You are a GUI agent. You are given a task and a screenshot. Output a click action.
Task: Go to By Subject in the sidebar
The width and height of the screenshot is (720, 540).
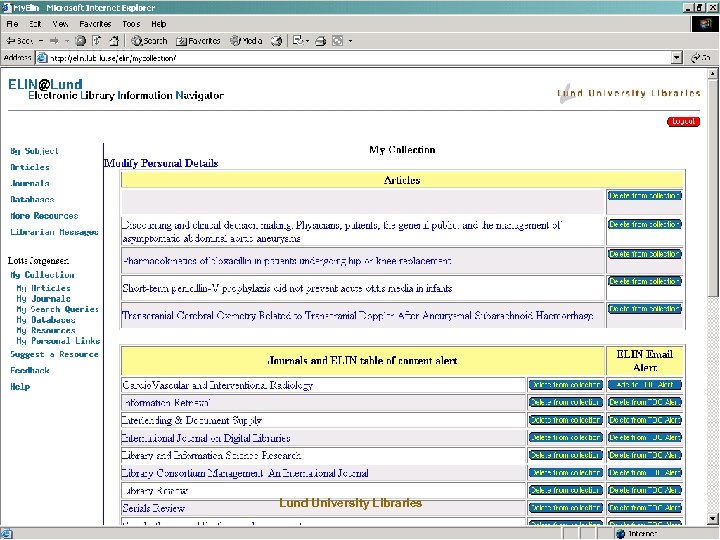34,151
